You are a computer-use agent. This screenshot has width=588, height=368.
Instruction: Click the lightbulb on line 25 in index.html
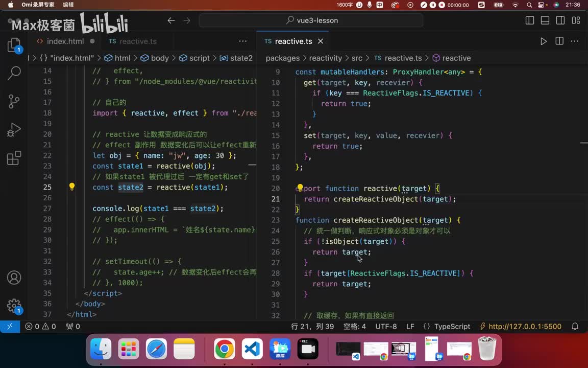(72, 187)
